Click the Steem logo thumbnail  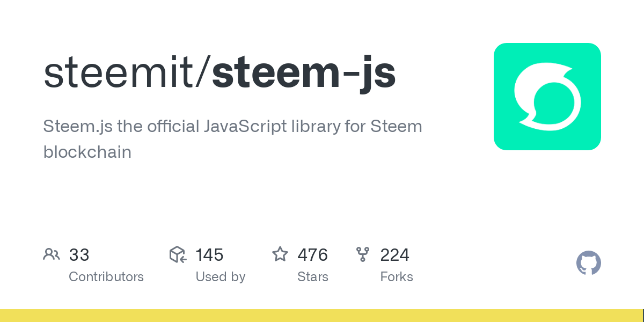547,97
